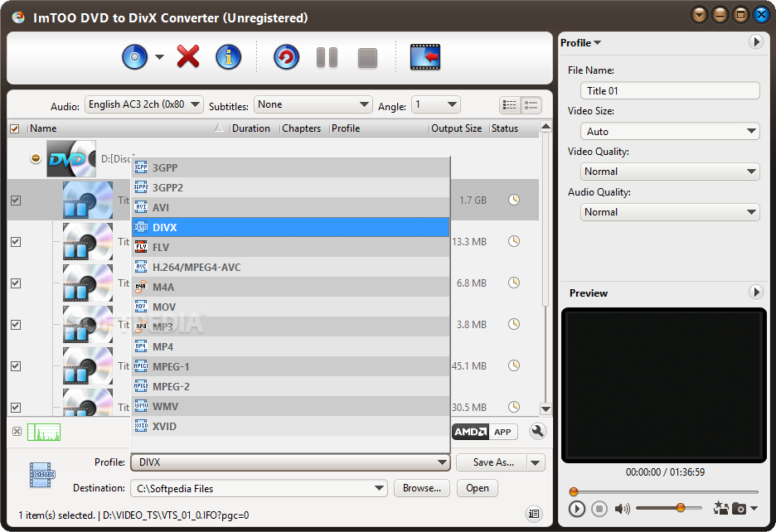Pick MP4 in the profile list
This screenshot has height=532, width=776.
[291, 347]
